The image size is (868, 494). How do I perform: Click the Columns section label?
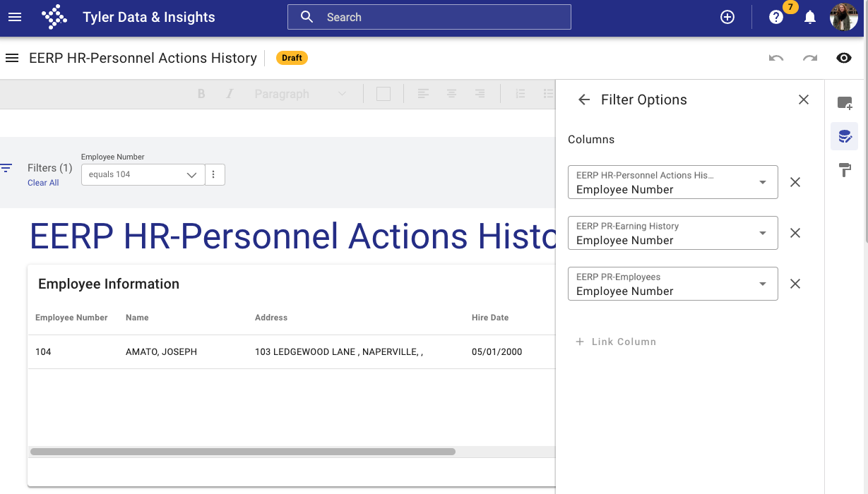(591, 139)
